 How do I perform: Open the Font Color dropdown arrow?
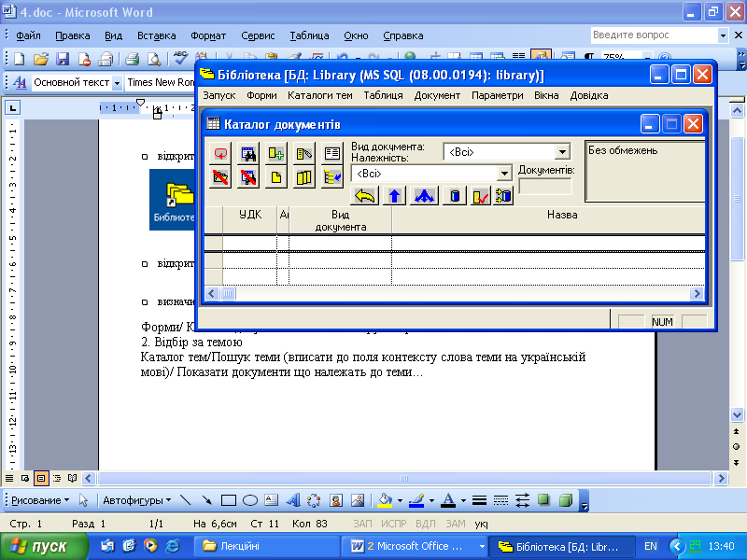point(463,500)
